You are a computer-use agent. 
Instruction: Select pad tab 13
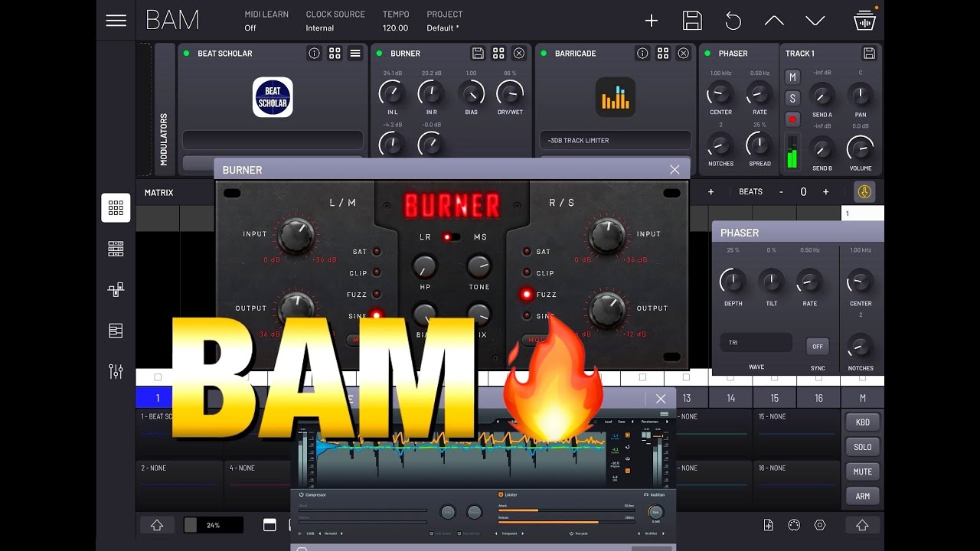click(x=687, y=398)
